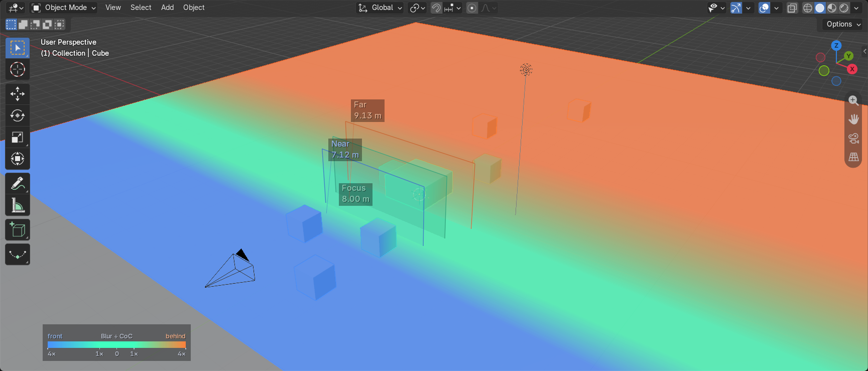Click the Z axis on navigation gizmo

(x=836, y=45)
